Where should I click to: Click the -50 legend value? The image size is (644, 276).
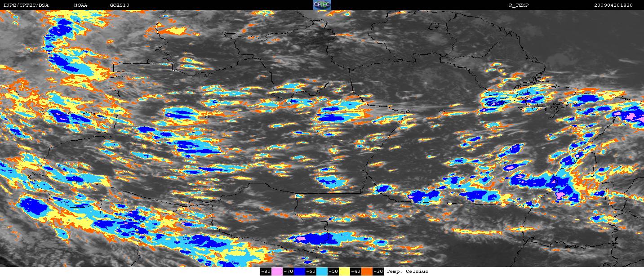pyautogui.click(x=333, y=272)
